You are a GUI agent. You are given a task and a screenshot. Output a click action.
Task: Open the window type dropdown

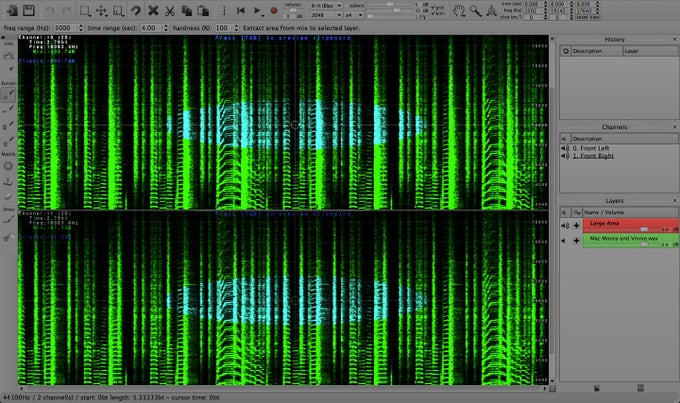[325, 6]
